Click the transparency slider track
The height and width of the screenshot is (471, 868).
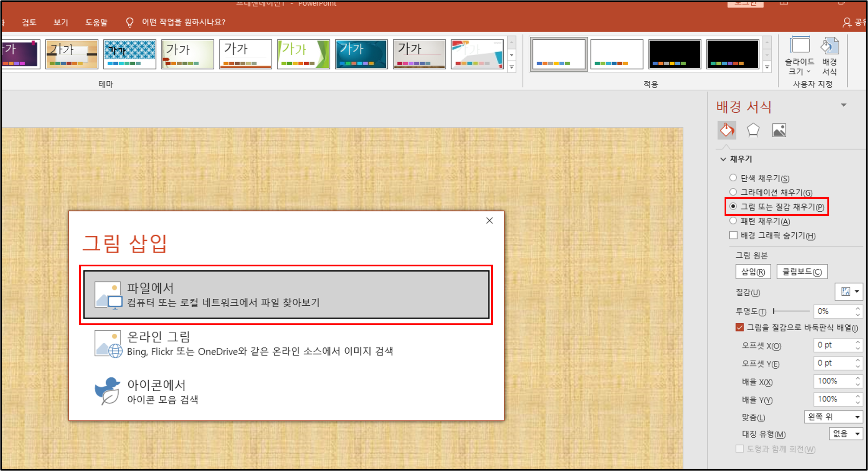pyautogui.click(x=792, y=311)
